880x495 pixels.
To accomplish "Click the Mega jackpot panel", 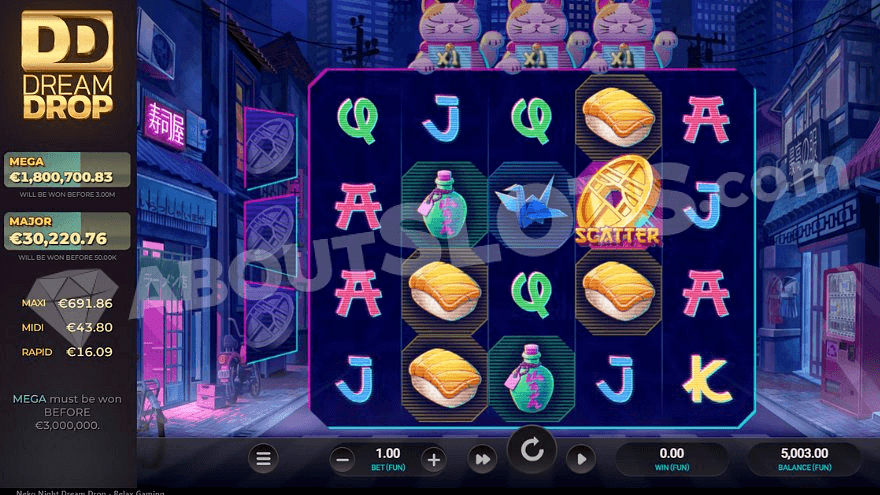I will tap(67, 169).
